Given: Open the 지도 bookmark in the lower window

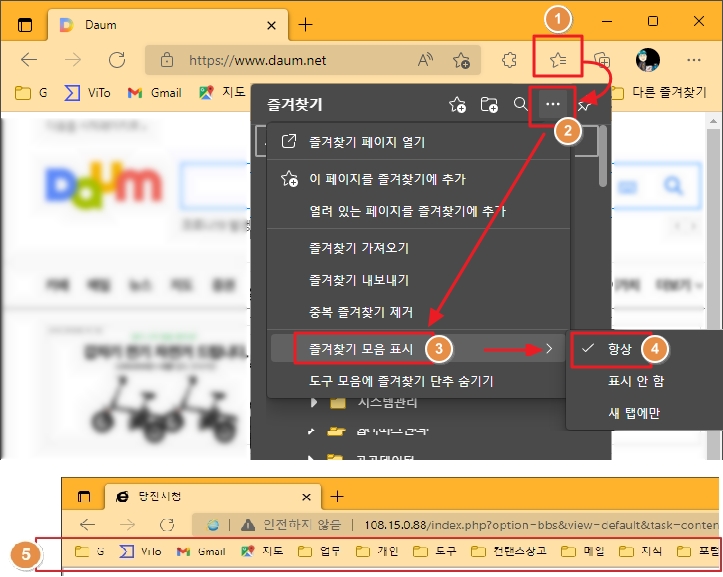Looking at the screenshot, I should coord(262,551).
